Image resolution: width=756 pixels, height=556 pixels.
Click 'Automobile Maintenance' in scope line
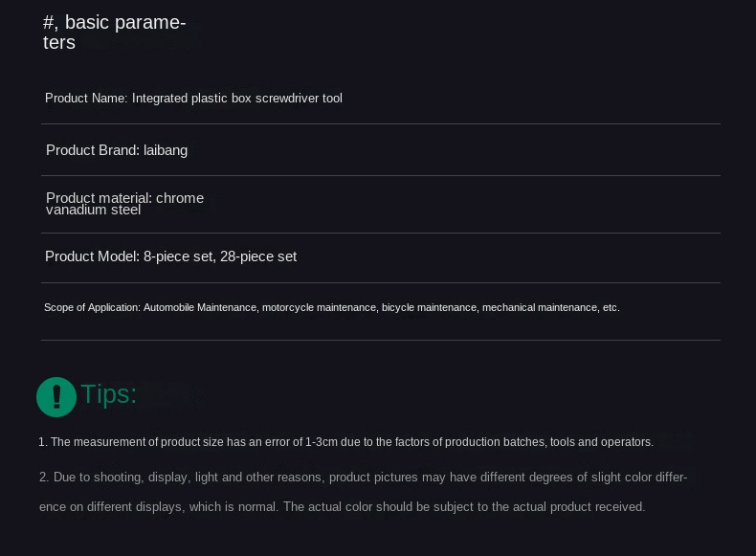(200, 307)
